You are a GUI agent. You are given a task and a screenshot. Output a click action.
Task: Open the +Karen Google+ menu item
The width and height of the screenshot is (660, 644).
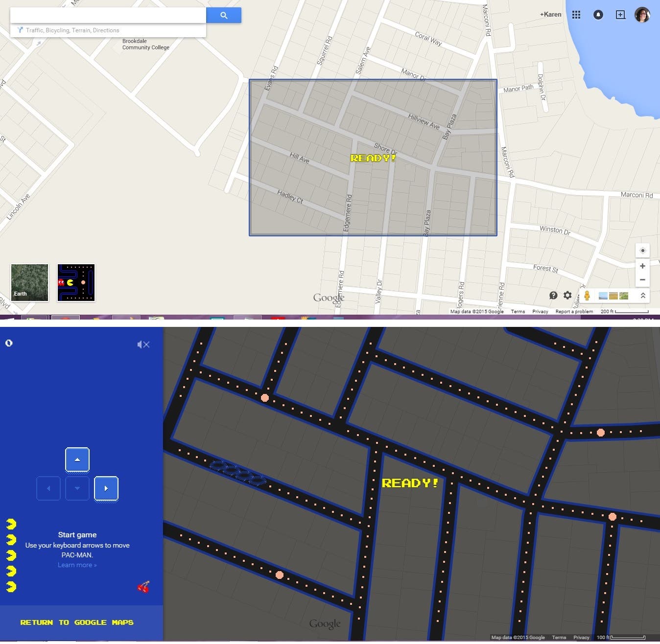click(550, 15)
